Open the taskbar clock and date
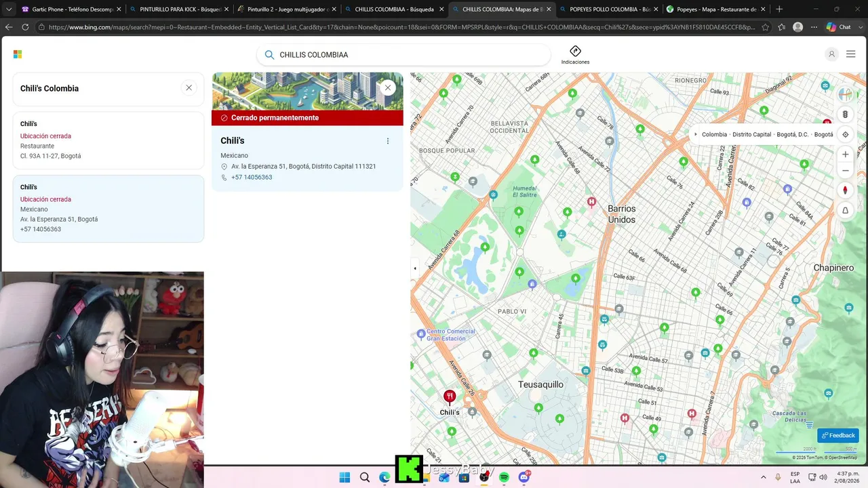 [848, 477]
